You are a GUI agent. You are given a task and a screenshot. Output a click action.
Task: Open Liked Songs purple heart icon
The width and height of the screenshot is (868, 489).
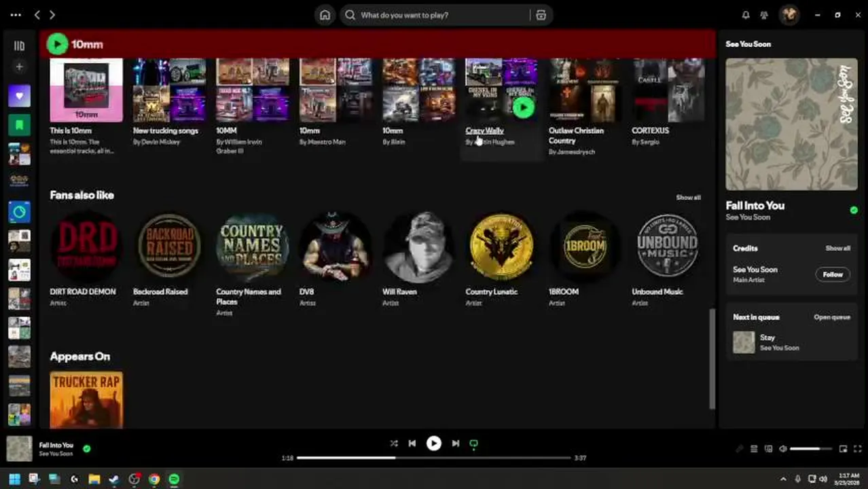coord(19,96)
